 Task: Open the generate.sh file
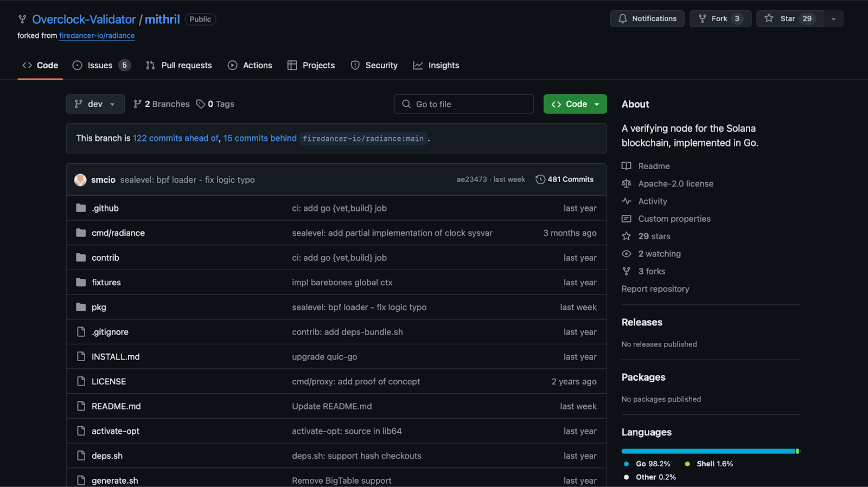click(x=115, y=480)
